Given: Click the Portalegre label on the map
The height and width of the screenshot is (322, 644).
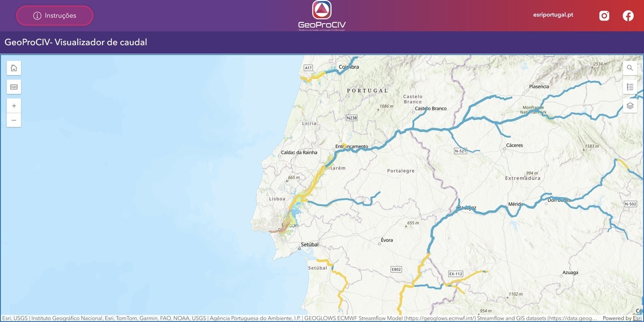Looking at the screenshot, I should click(x=401, y=171).
